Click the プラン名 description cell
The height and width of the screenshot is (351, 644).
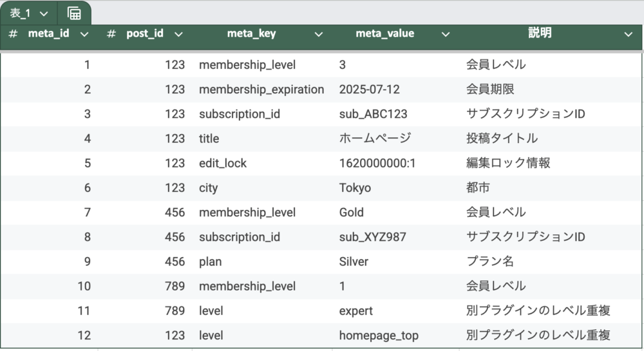point(490,262)
